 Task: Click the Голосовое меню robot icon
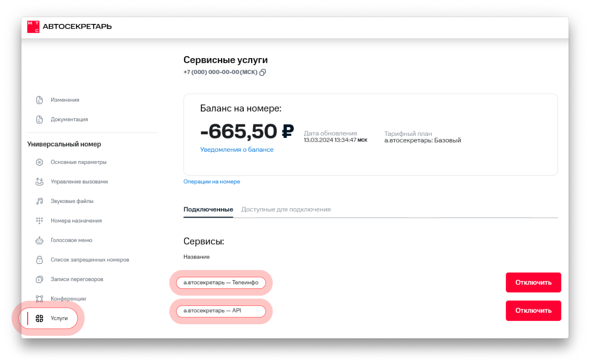tap(39, 240)
